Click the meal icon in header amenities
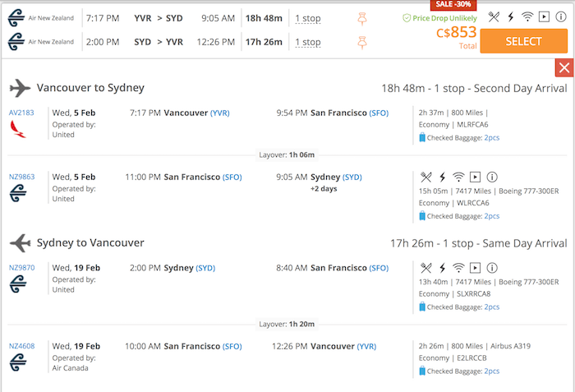 click(494, 16)
